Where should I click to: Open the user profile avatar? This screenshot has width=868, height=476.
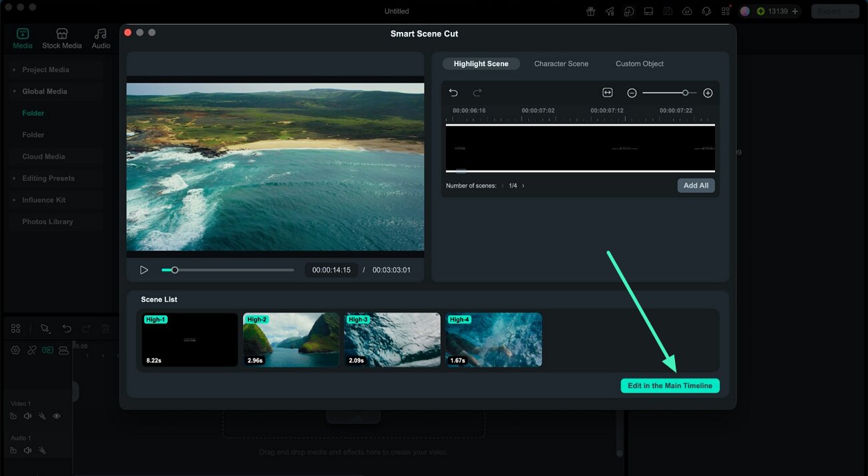pos(745,11)
